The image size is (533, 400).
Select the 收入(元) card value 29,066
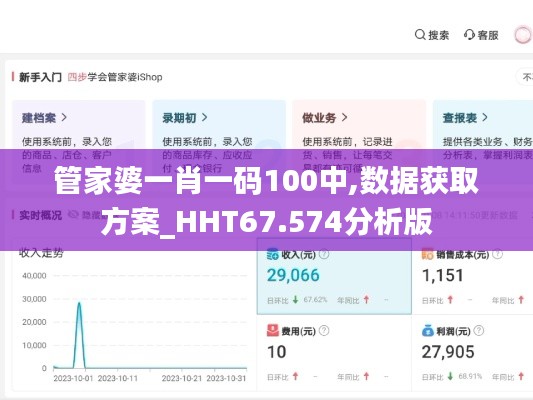[293, 275]
